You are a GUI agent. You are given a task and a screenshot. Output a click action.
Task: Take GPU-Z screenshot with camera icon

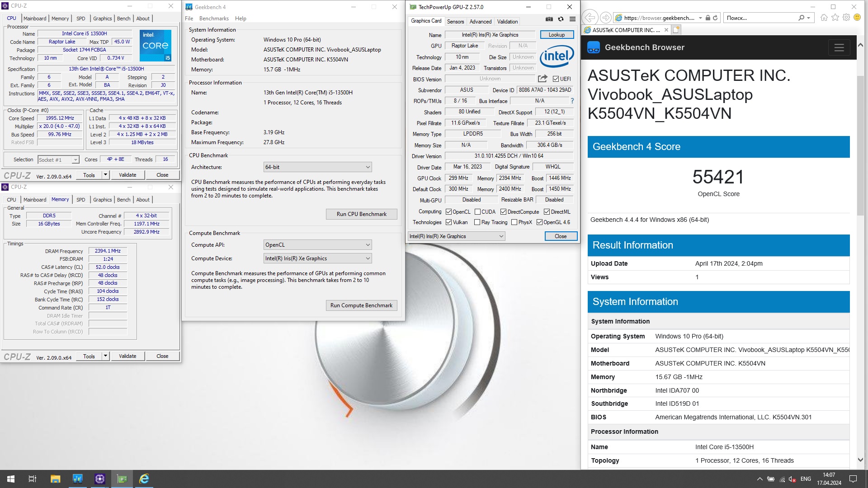tap(549, 19)
